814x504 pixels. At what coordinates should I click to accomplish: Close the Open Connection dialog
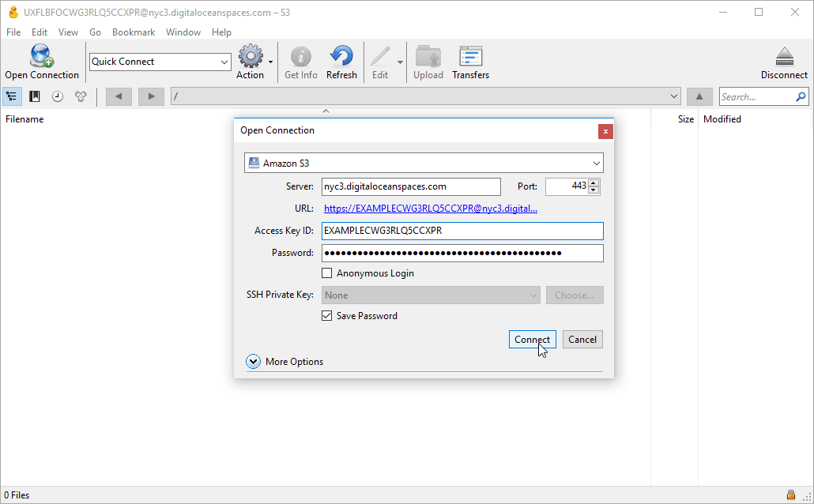pyautogui.click(x=605, y=131)
